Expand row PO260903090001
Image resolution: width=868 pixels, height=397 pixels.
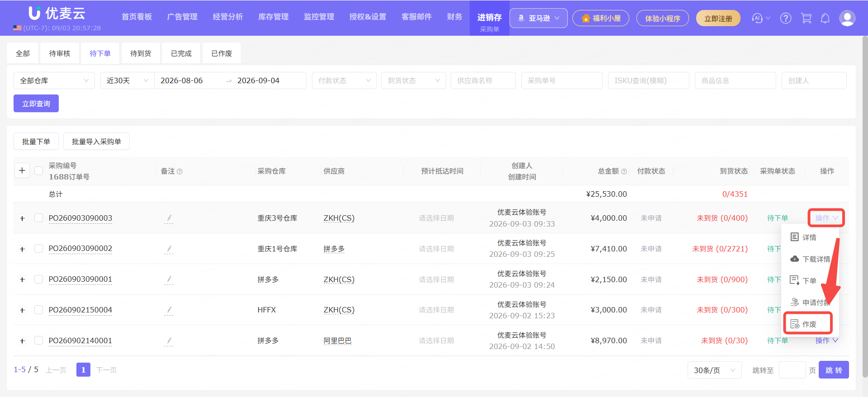(22, 279)
